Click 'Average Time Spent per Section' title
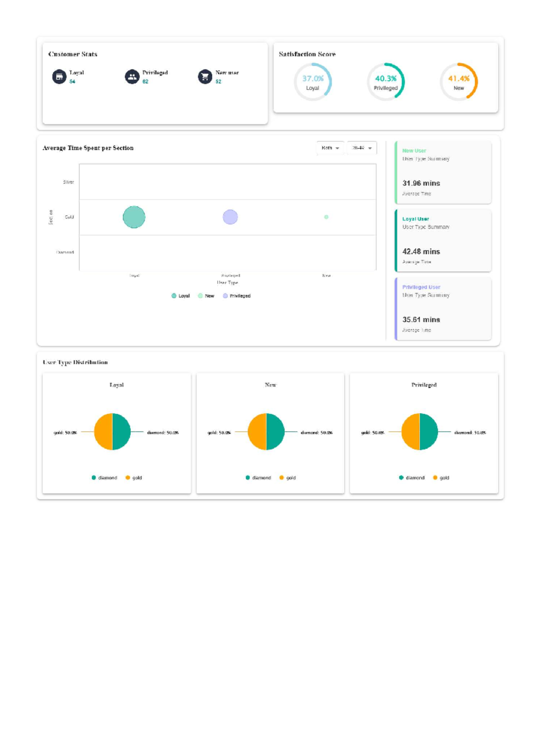 click(88, 148)
